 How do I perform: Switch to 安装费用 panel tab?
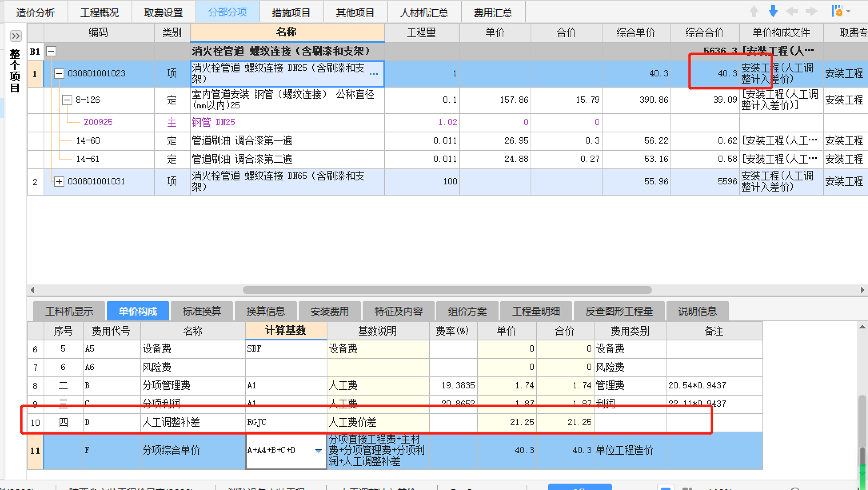point(330,311)
